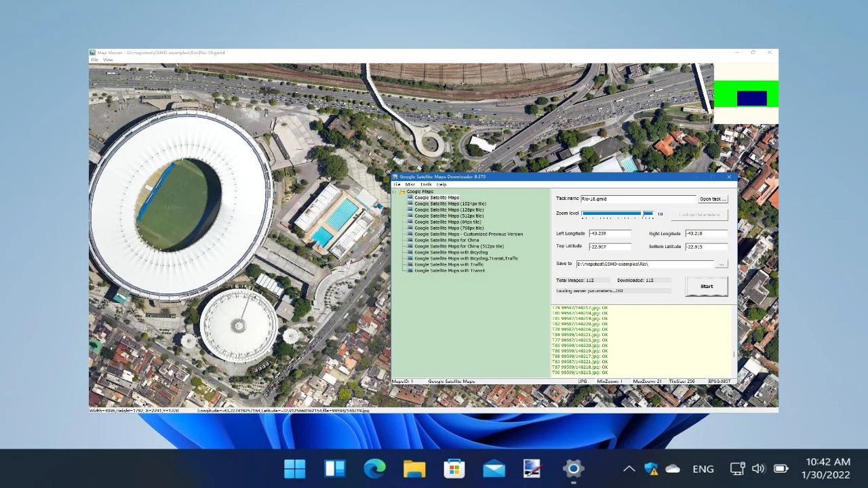Show hidden tray icons chevron
The width and height of the screenshot is (868, 488).
[629, 468]
